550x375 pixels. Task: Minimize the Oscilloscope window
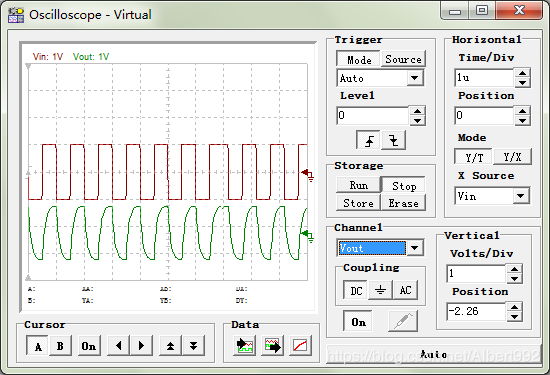(x=455, y=11)
